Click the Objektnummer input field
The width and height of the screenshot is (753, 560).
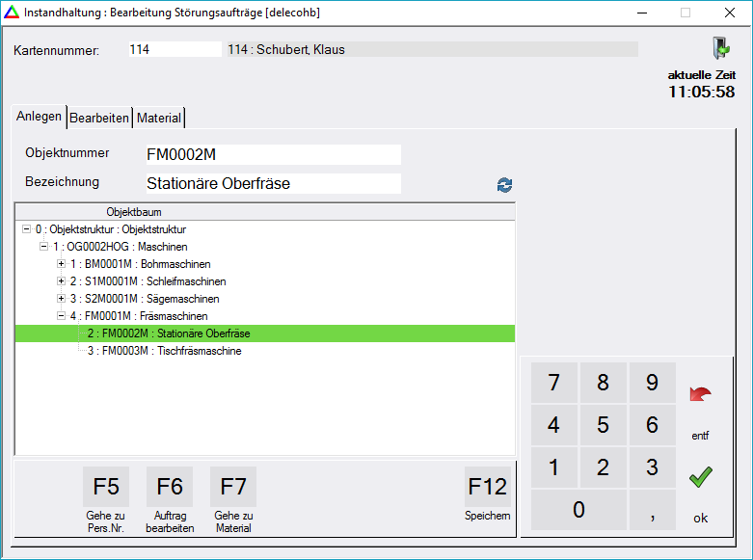point(272,155)
